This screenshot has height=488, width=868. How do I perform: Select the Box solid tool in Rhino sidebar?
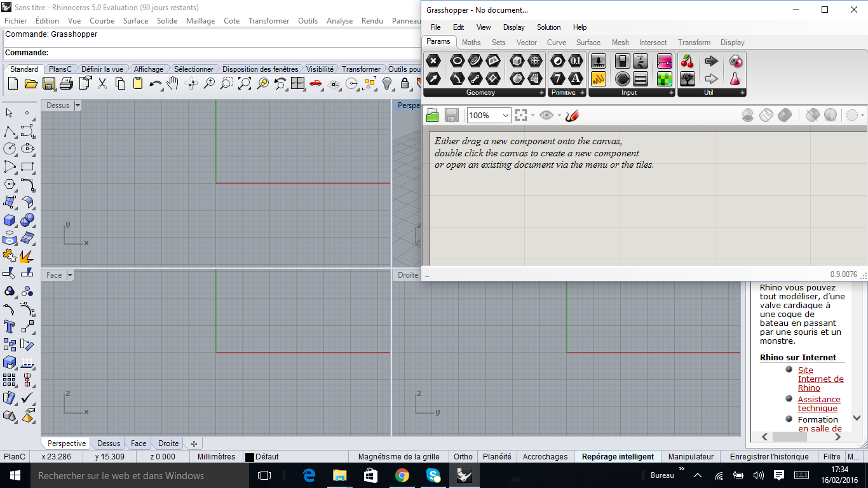pyautogui.click(x=10, y=220)
